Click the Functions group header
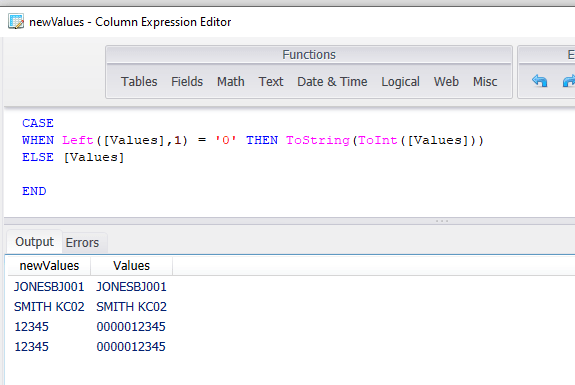 tap(309, 55)
